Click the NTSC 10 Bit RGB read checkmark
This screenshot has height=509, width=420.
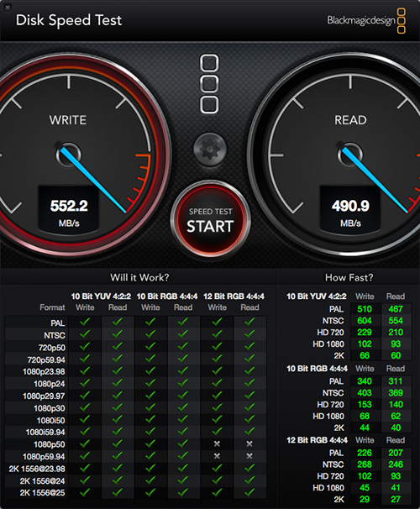(x=183, y=334)
